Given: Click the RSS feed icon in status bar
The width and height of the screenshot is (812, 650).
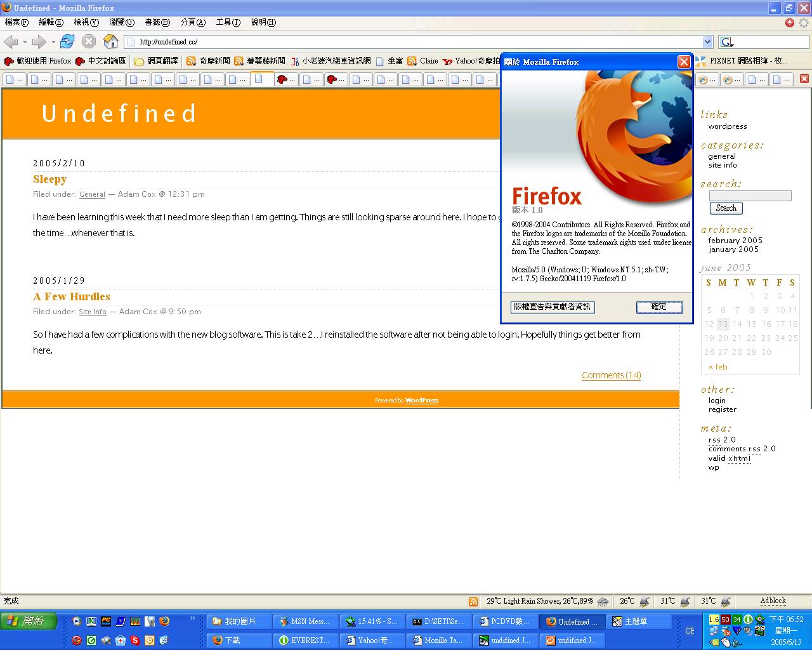Looking at the screenshot, I should coord(473,602).
